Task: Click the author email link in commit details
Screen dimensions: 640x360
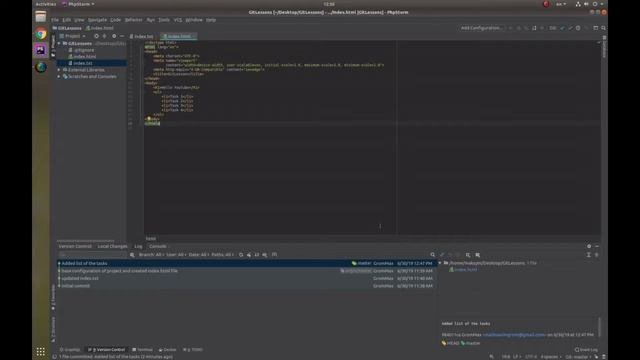Action: (513, 335)
